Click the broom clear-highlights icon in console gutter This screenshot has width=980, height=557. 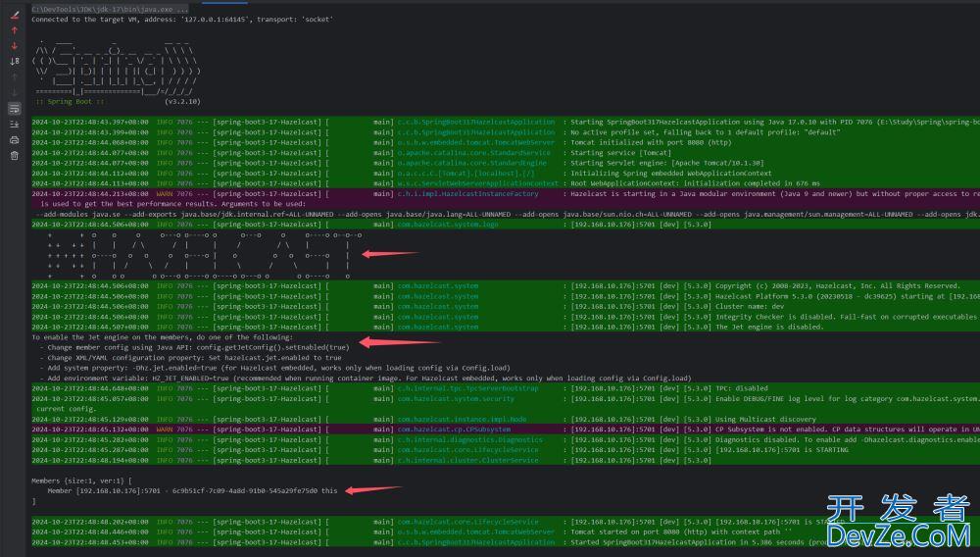pyautogui.click(x=15, y=15)
